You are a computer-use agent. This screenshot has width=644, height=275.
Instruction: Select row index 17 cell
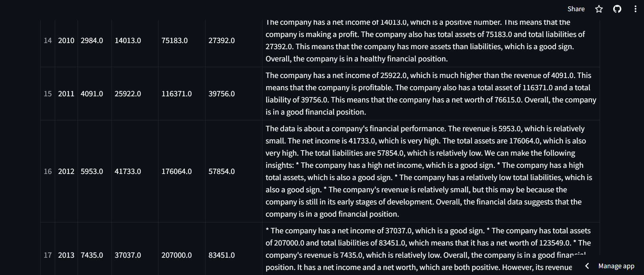tap(48, 255)
